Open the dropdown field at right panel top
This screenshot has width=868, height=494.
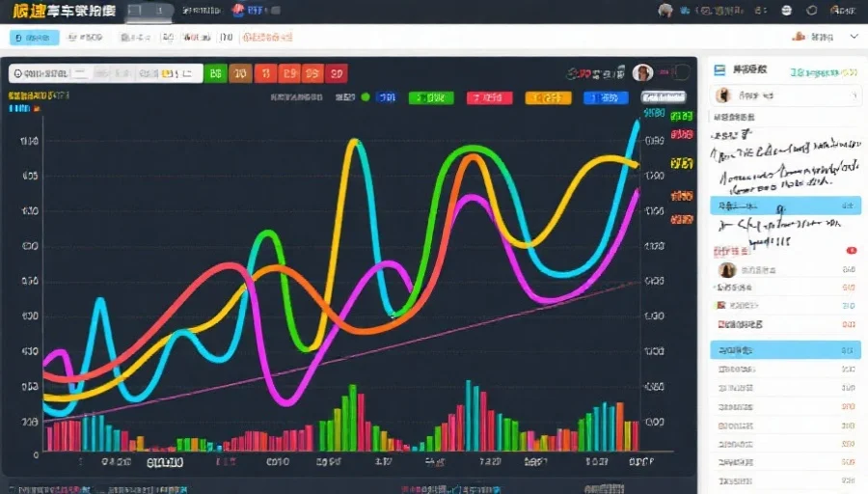(786, 96)
